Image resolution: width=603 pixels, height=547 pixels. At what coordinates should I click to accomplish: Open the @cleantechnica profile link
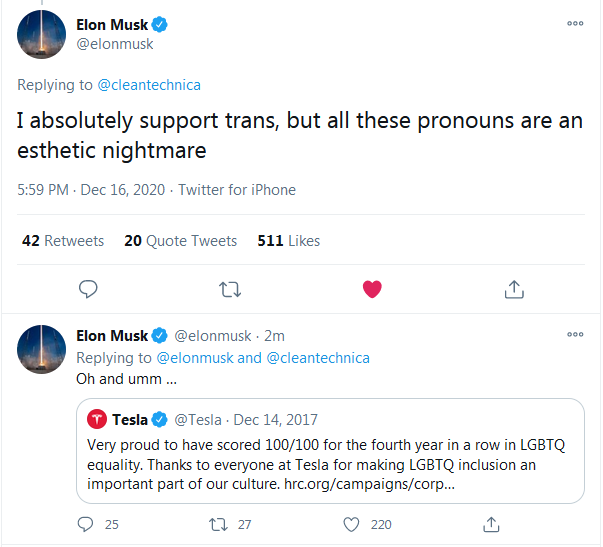pos(148,85)
